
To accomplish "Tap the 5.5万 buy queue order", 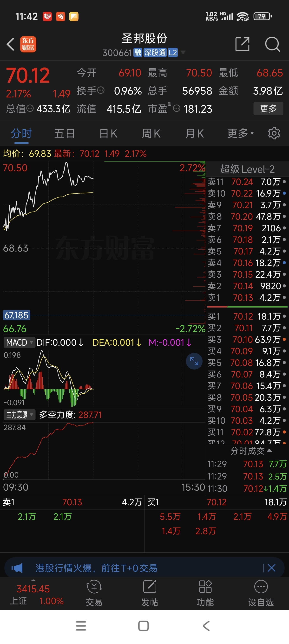I will point(170,516).
